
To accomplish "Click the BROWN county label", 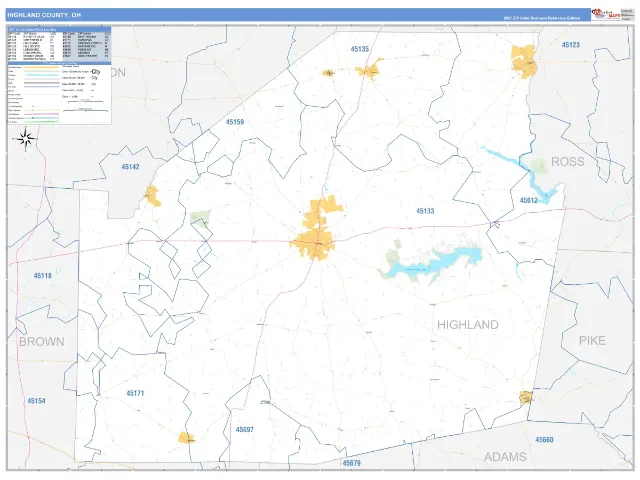I will point(42,342).
